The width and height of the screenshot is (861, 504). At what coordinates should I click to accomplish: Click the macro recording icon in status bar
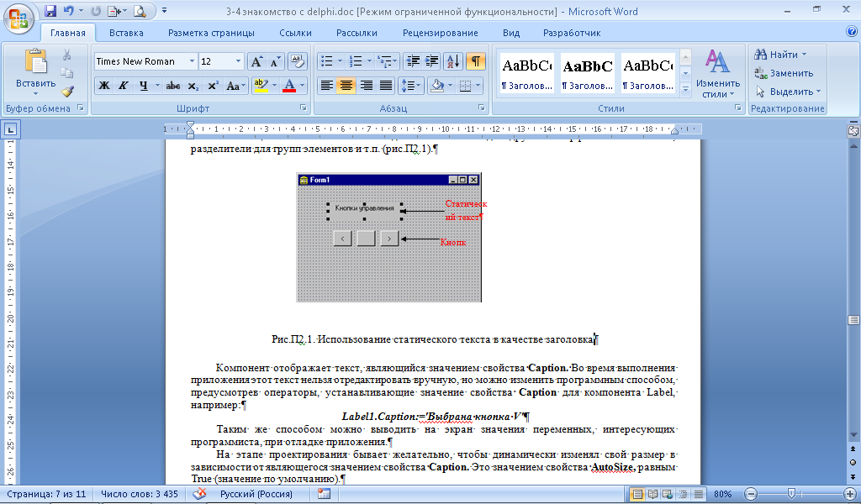[x=324, y=494]
